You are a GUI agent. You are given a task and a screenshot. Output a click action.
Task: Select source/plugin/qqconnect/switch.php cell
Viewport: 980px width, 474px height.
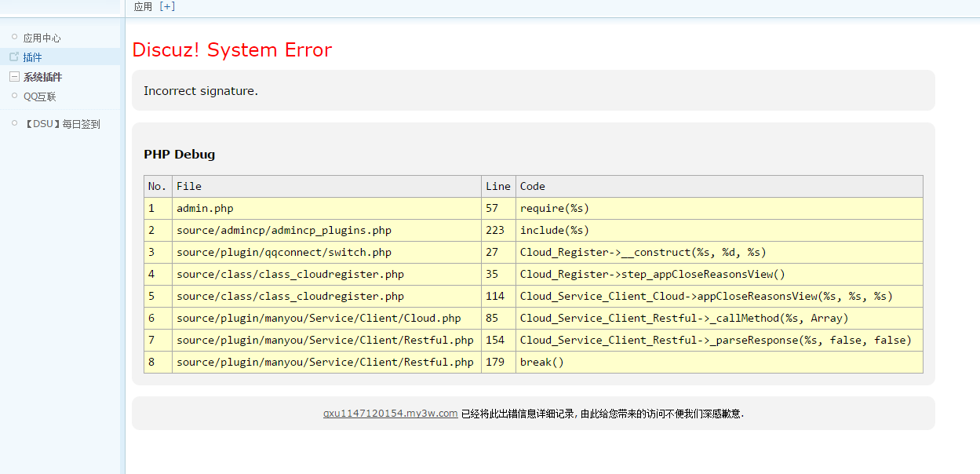pos(326,252)
